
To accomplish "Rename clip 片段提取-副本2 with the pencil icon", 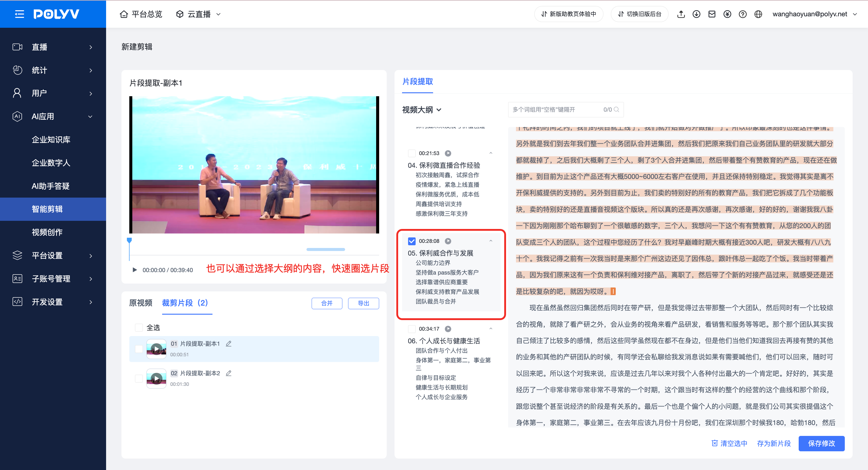I will point(228,373).
